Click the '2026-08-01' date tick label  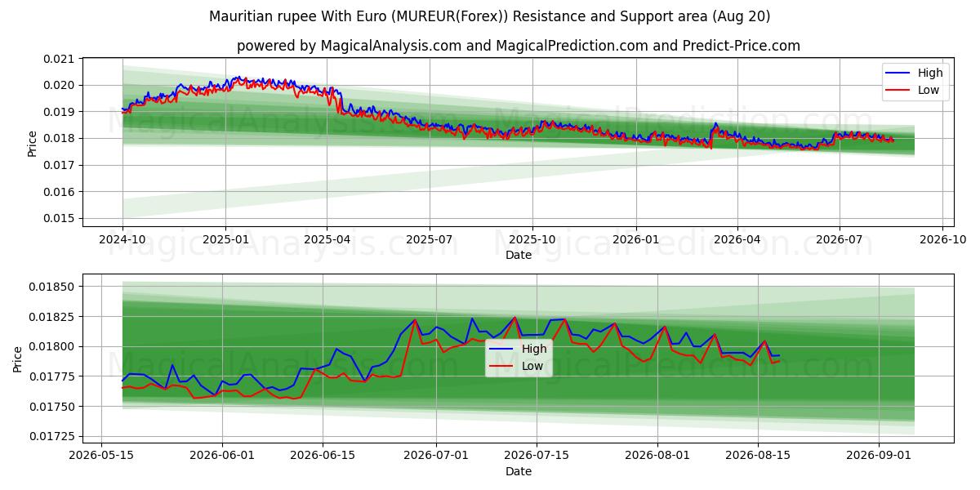657,457
